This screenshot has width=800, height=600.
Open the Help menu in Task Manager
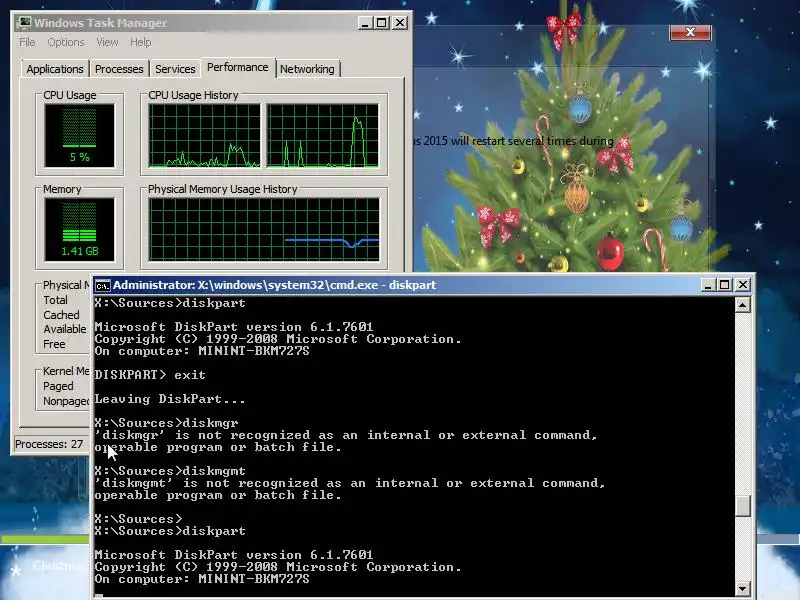[140, 42]
